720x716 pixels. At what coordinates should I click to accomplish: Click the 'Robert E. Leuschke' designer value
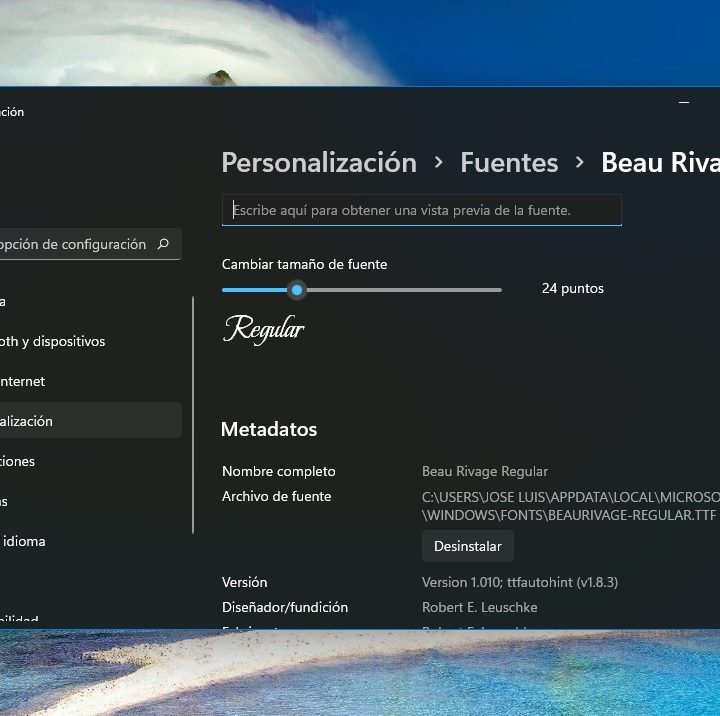coord(479,607)
